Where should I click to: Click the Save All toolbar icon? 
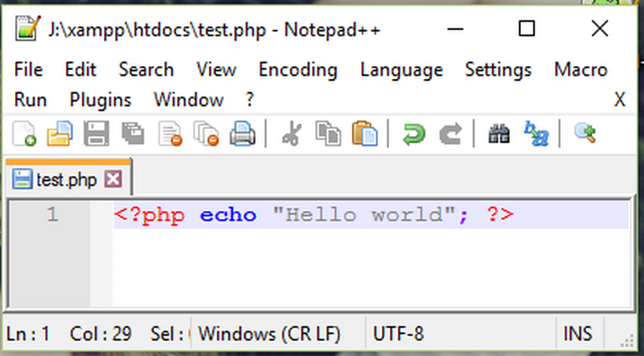[x=132, y=134]
